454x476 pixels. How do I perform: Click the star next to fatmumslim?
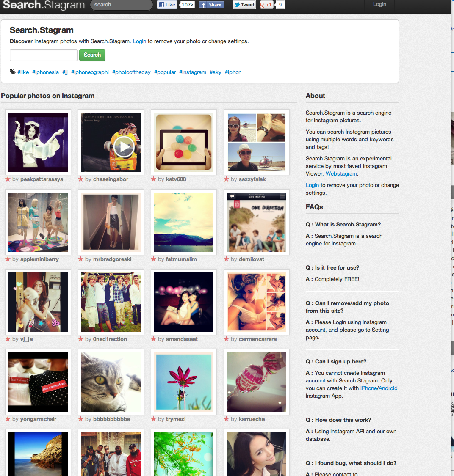pyautogui.click(x=153, y=259)
